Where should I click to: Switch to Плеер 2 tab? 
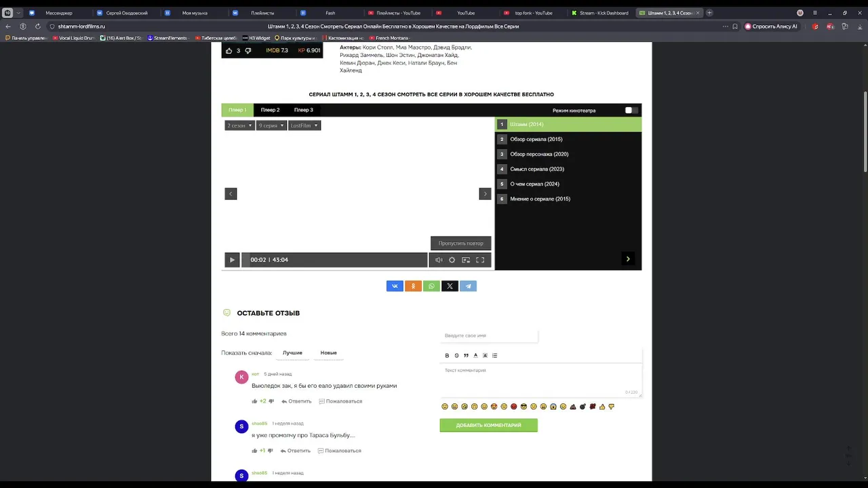[270, 110]
